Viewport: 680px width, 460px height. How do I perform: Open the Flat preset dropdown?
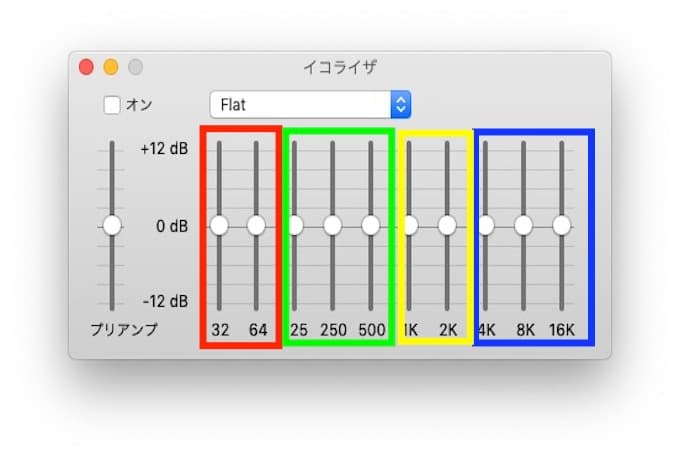pyautogui.click(x=310, y=104)
